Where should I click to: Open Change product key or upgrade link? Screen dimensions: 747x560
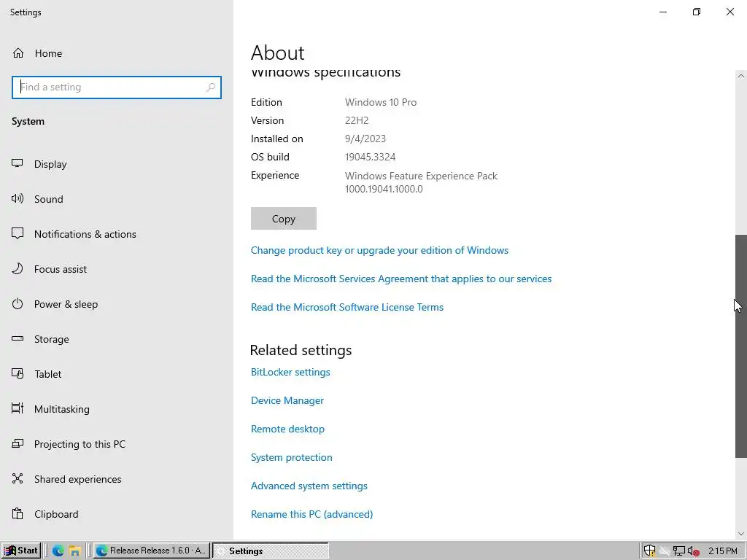pos(379,251)
